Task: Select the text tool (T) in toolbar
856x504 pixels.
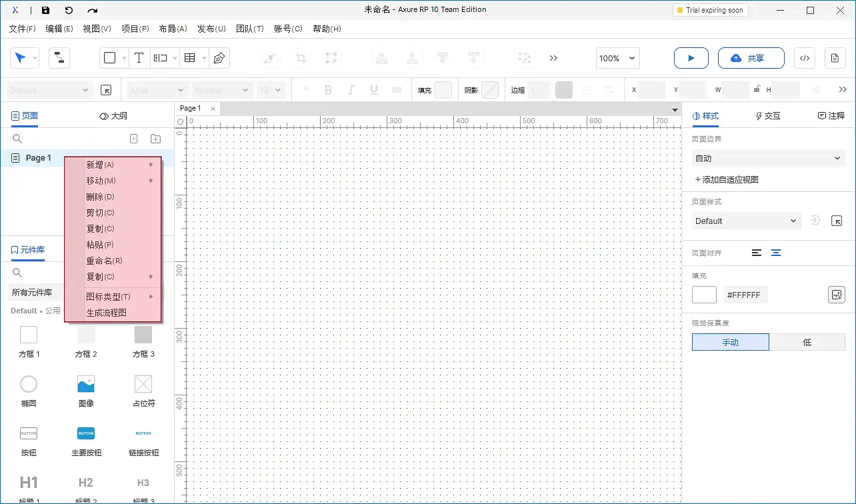Action: (139, 58)
